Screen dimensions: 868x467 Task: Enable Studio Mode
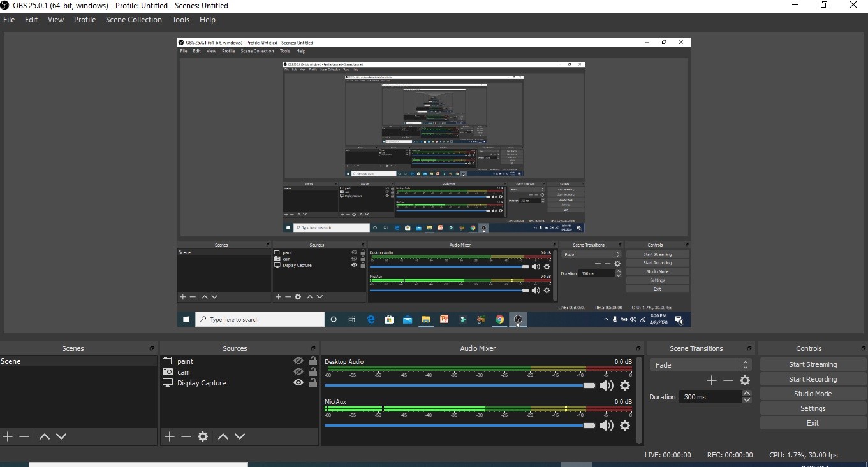pos(813,394)
